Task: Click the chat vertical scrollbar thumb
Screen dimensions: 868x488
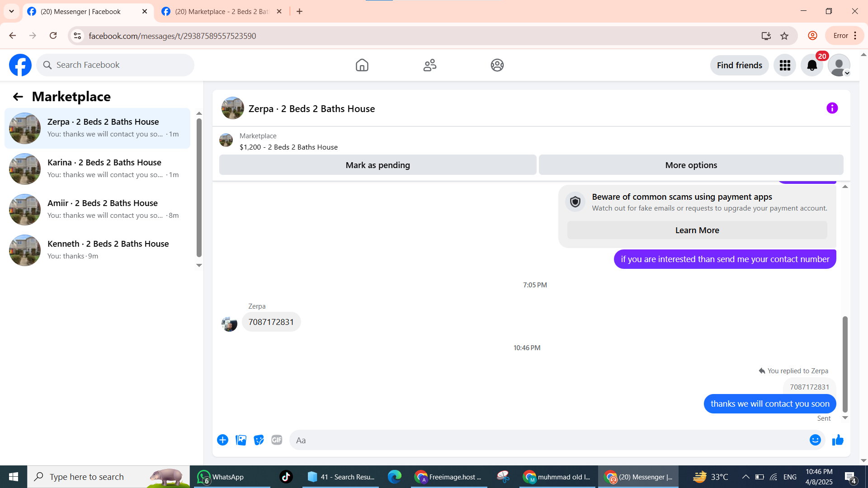Action: 844,364
